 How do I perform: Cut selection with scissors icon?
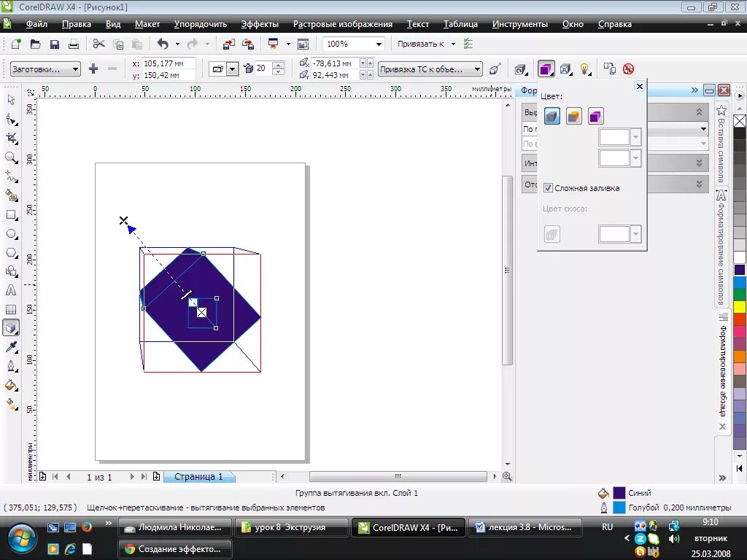[x=98, y=44]
